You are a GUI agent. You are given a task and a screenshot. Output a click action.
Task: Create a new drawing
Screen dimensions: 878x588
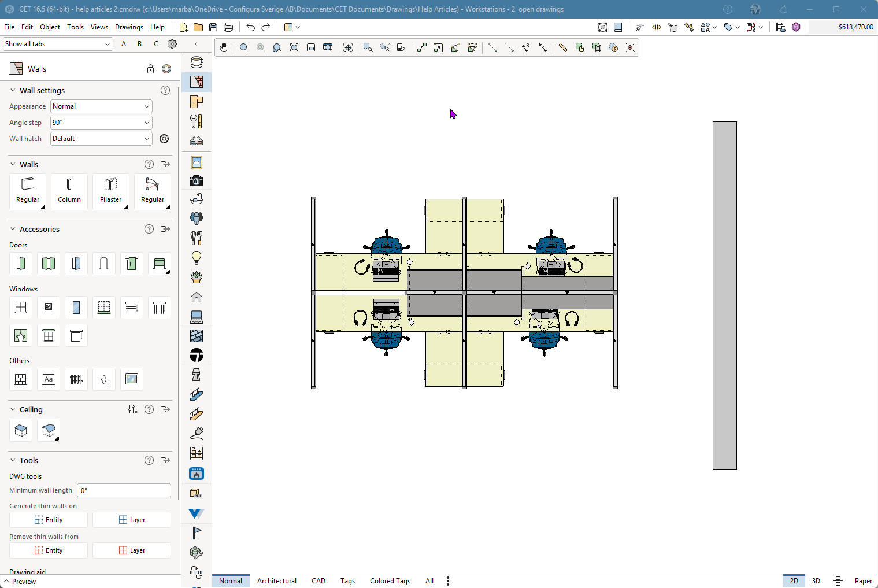[183, 27]
